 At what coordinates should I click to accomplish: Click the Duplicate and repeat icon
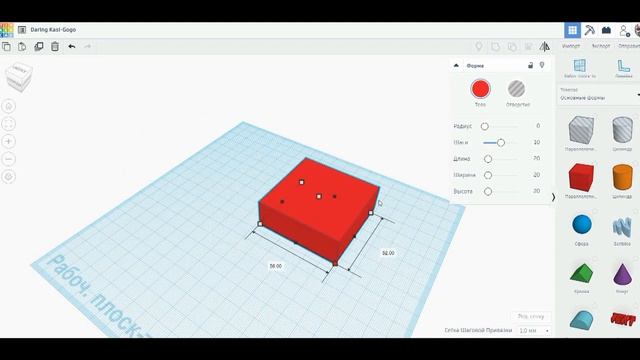39,47
